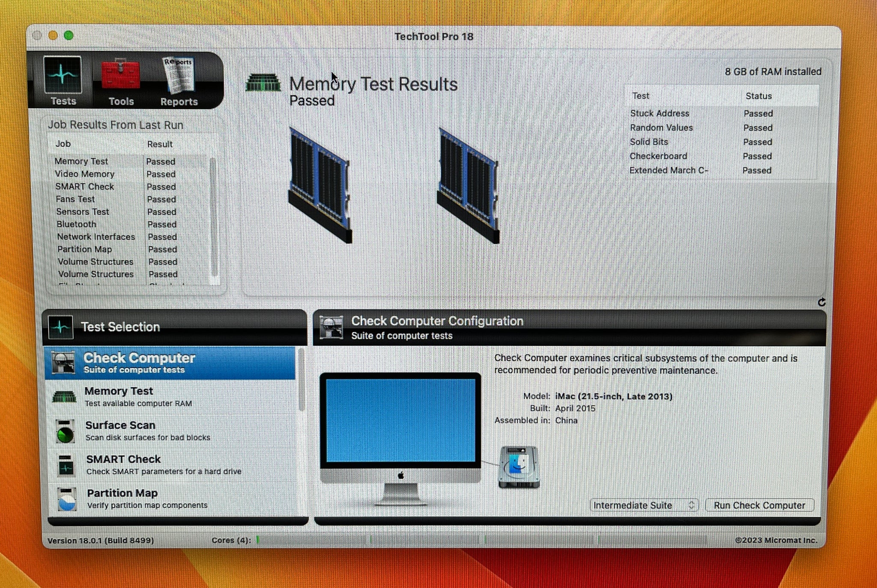This screenshot has height=588, width=877.
Task: Click Run Check Computer button
Action: tap(759, 505)
